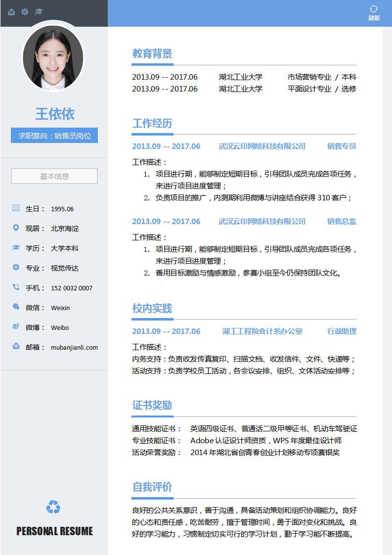Select the 工作经历 section heading
Viewport: 392px width, 555px height.
point(152,123)
